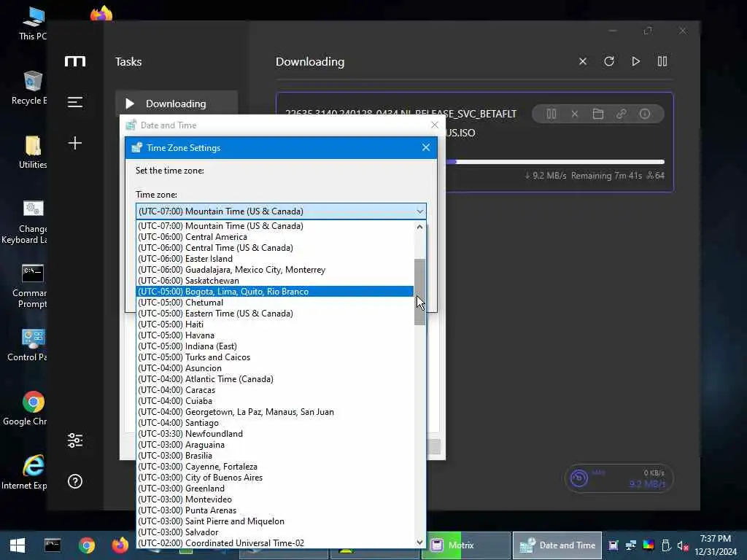Collapse the Time zone combo box
The image size is (747, 560).
pos(419,211)
